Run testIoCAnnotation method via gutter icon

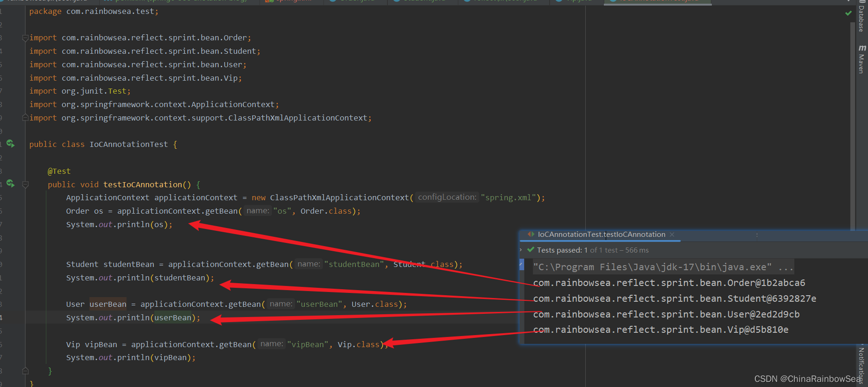10,184
